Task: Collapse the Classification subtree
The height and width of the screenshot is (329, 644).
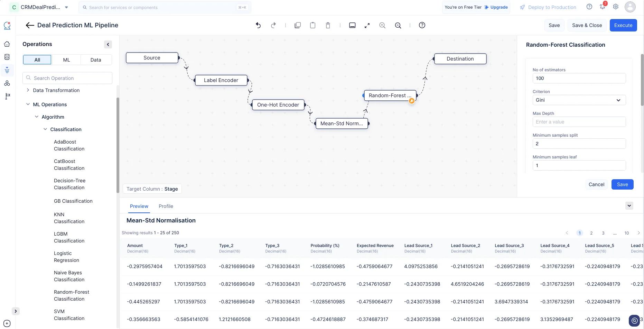Action: click(45, 129)
